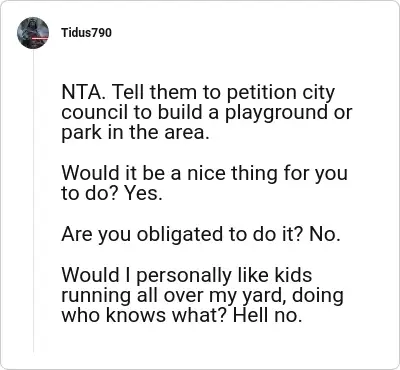This screenshot has height=370, width=400.
Task: Click the Tidus790 username link
Action: pyautogui.click(x=86, y=33)
